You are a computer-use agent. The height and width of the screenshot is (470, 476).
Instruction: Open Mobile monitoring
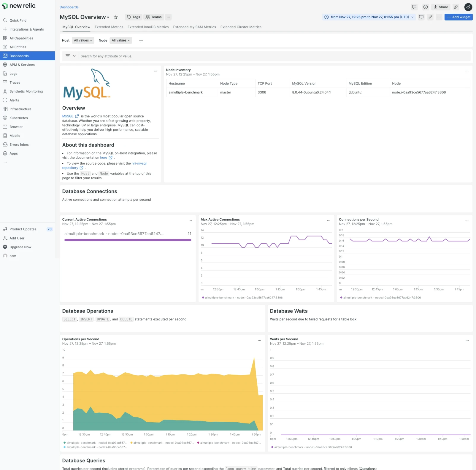(x=15, y=136)
